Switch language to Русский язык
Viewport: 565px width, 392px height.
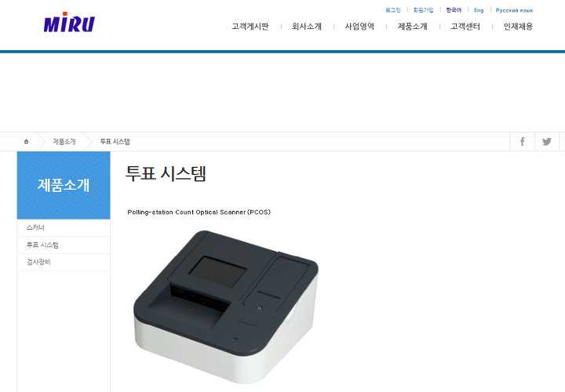(514, 10)
